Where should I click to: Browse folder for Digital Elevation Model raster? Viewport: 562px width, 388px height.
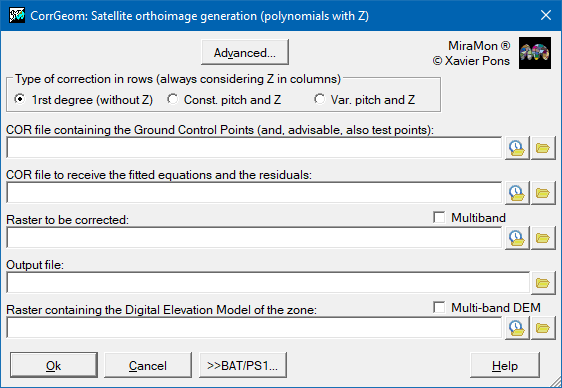[x=543, y=328]
